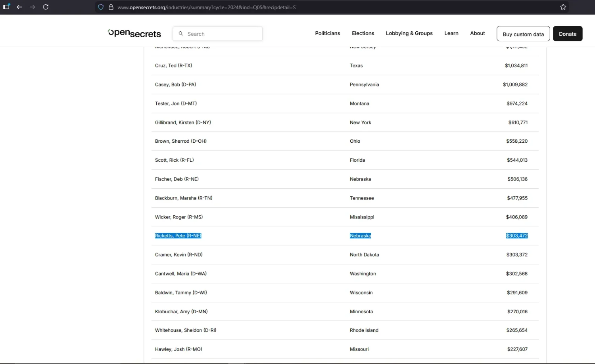This screenshot has width=595, height=364.
Task: Click Buy custom data button
Action: 523,34
